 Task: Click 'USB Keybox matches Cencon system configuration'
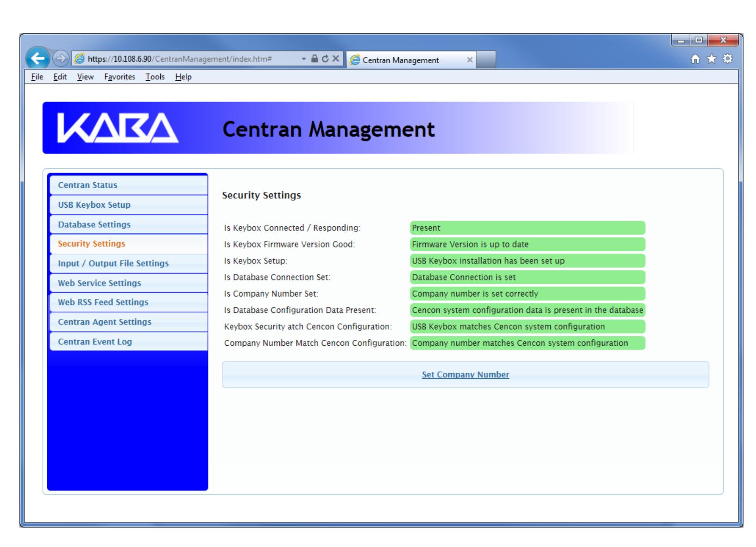click(x=528, y=327)
